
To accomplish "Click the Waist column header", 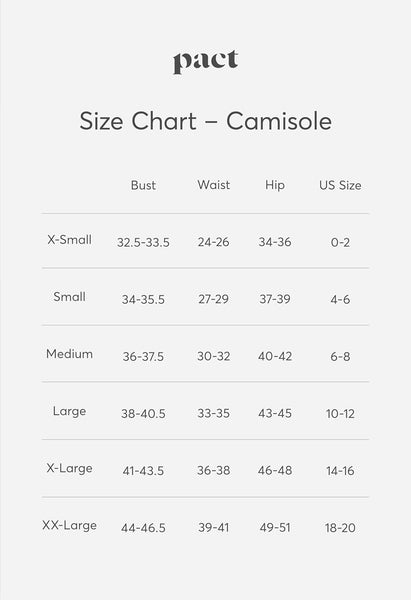I will (214, 185).
